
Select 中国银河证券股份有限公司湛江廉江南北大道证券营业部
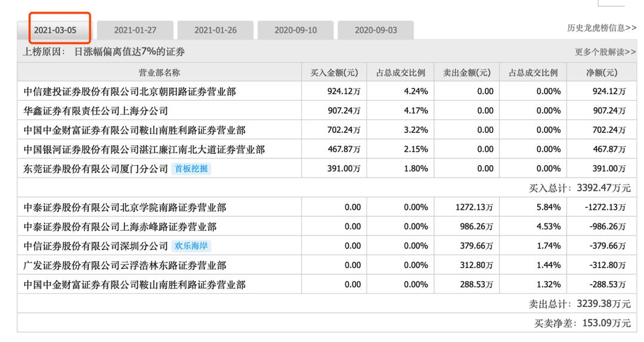144,149
